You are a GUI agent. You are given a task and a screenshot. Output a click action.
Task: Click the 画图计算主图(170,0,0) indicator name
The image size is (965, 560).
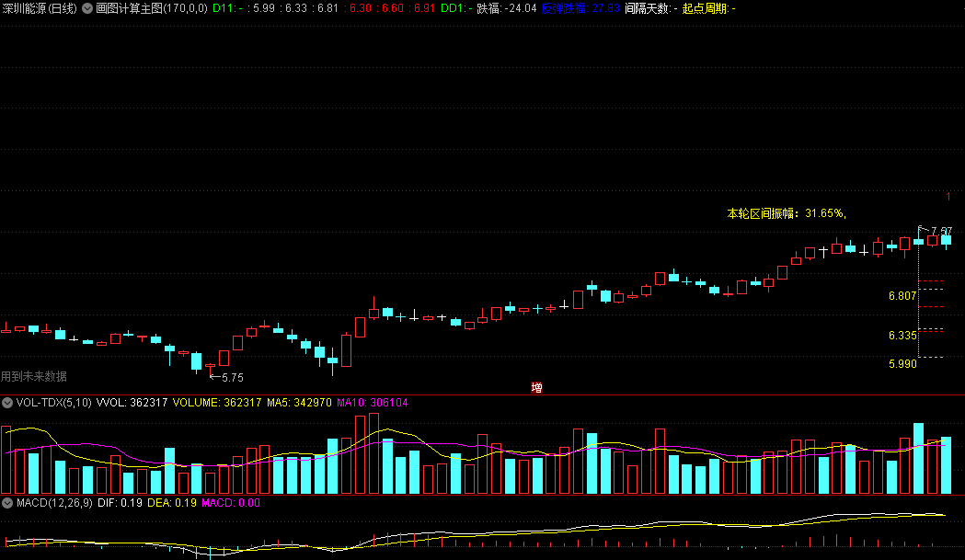(x=152, y=8)
